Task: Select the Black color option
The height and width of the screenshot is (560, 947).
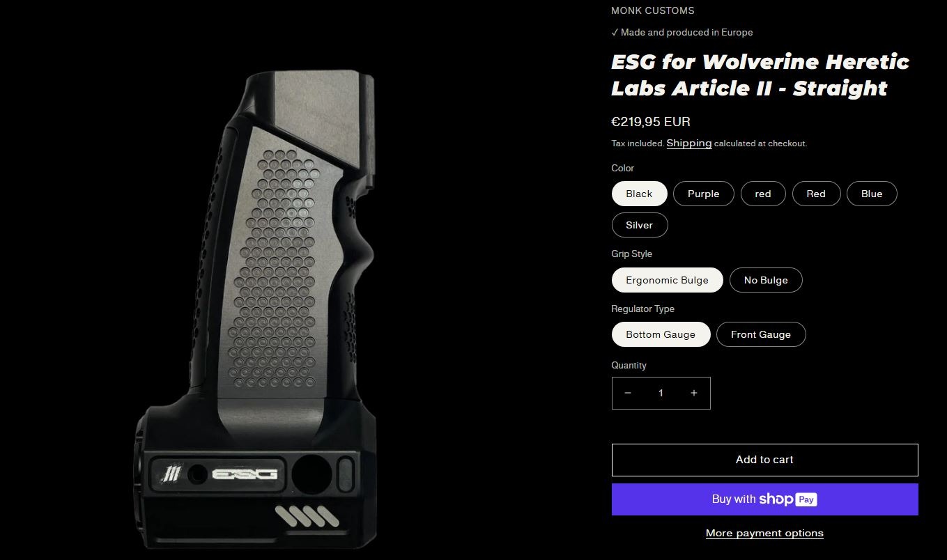Action: pos(639,194)
